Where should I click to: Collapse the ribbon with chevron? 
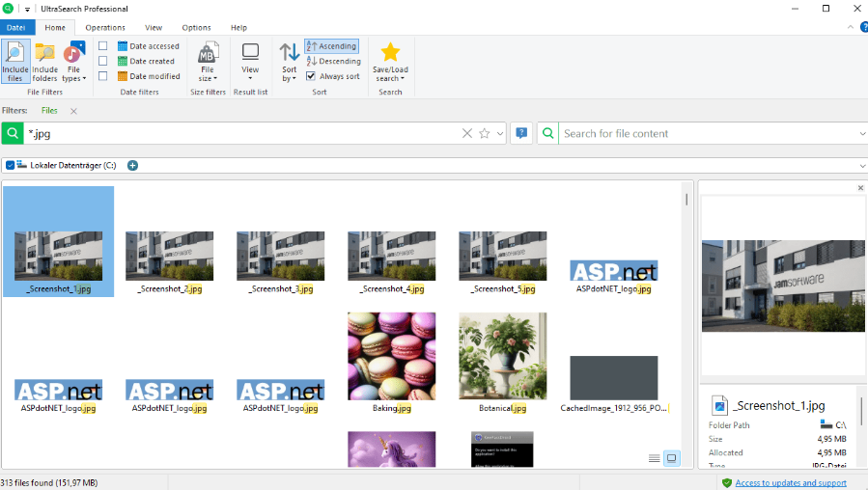[x=851, y=27]
